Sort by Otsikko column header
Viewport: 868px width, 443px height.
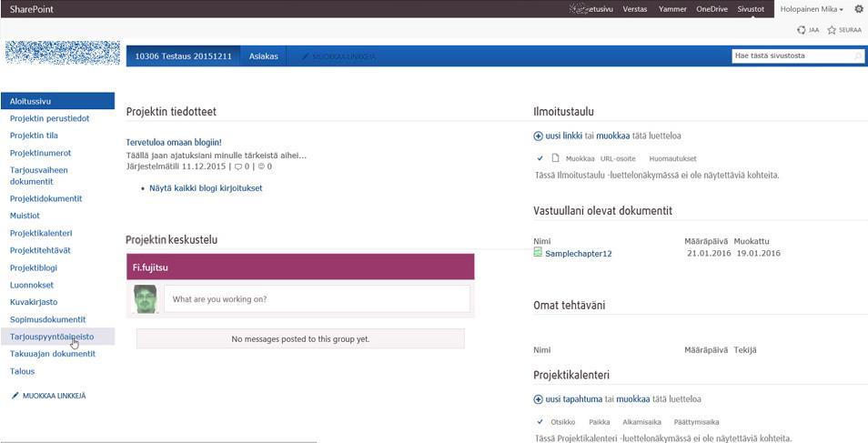pyautogui.click(x=563, y=422)
